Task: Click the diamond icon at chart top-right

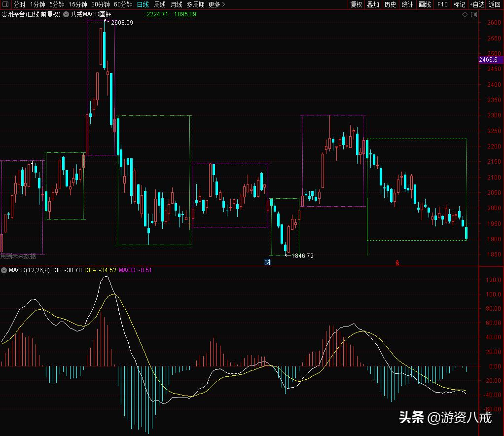Action: coord(465,15)
